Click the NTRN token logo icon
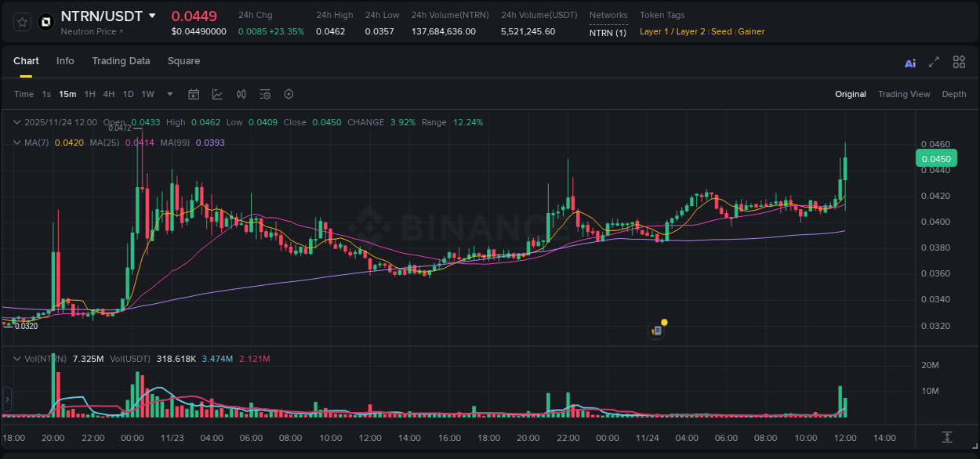This screenshot has height=459, width=980. 45,23
